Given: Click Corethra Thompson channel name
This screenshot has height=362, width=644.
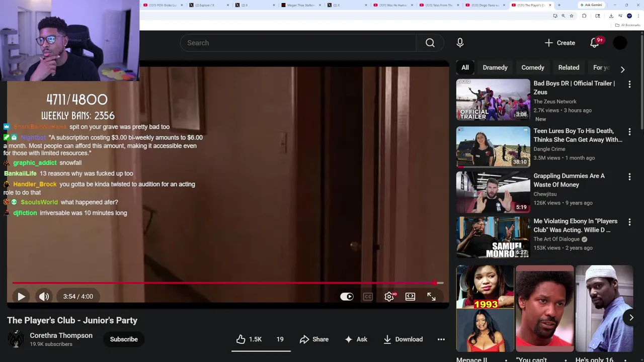Looking at the screenshot, I should click(x=61, y=335).
